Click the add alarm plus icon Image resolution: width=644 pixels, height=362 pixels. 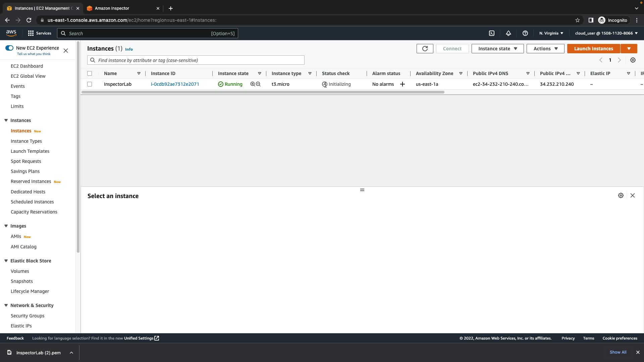click(x=402, y=84)
